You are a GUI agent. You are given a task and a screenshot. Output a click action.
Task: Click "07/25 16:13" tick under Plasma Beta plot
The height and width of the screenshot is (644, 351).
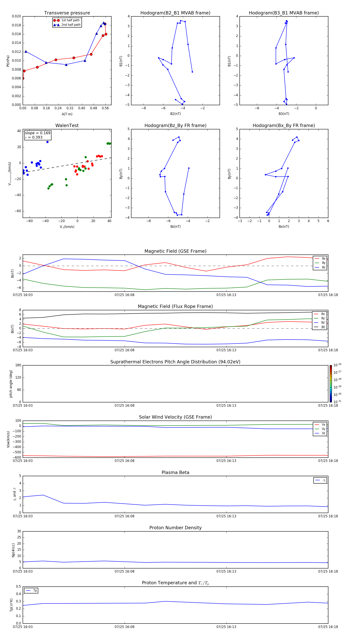(x=226, y=516)
